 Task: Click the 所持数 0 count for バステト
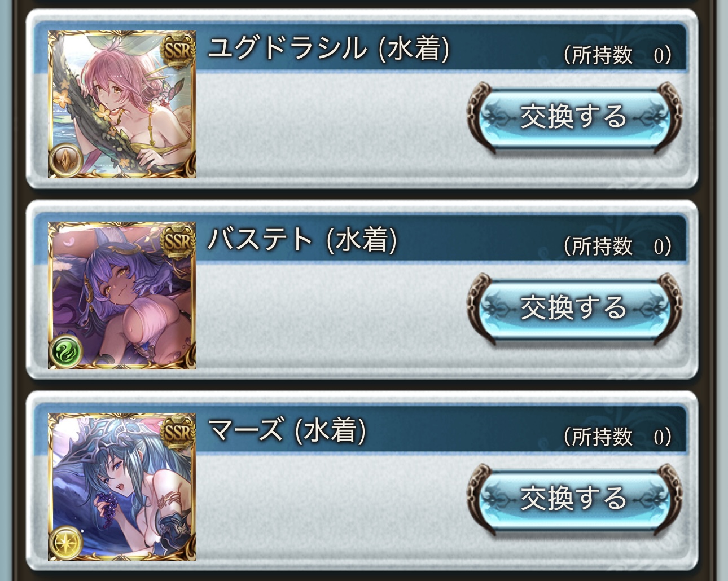617,245
